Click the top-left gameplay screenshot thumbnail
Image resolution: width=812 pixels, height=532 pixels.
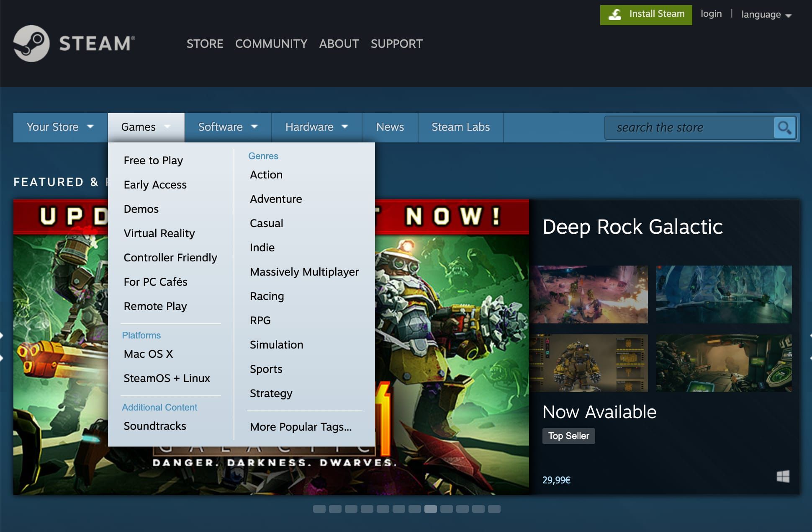(x=591, y=294)
